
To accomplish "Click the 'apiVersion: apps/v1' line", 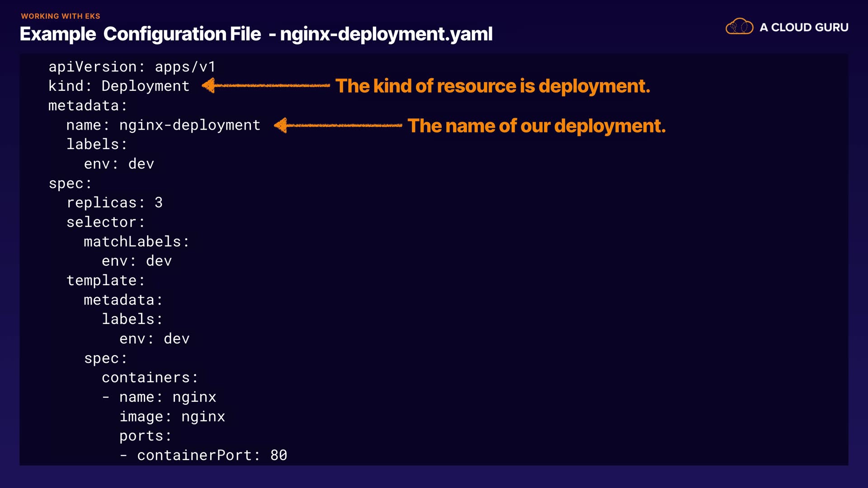I will (132, 67).
